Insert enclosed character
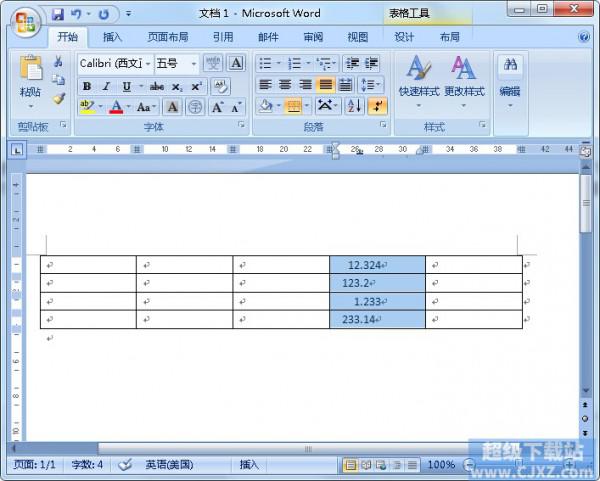The width and height of the screenshot is (600, 481). pyautogui.click(x=195, y=107)
